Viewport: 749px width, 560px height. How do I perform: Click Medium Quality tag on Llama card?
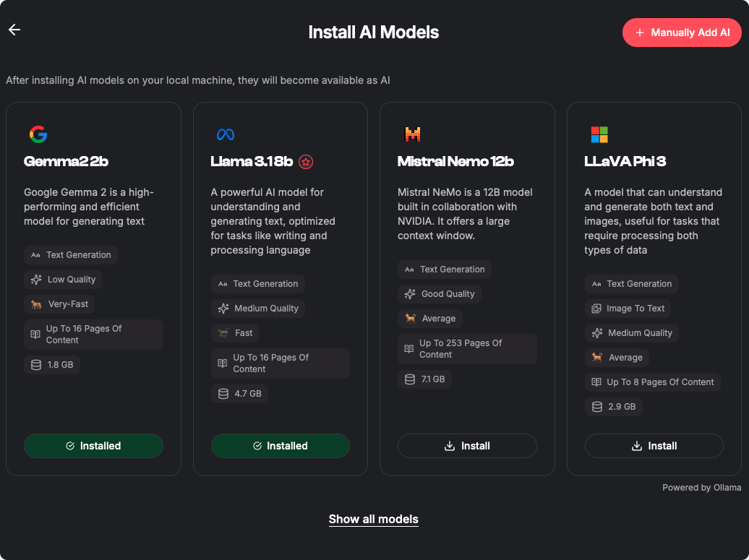tap(258, 309)
